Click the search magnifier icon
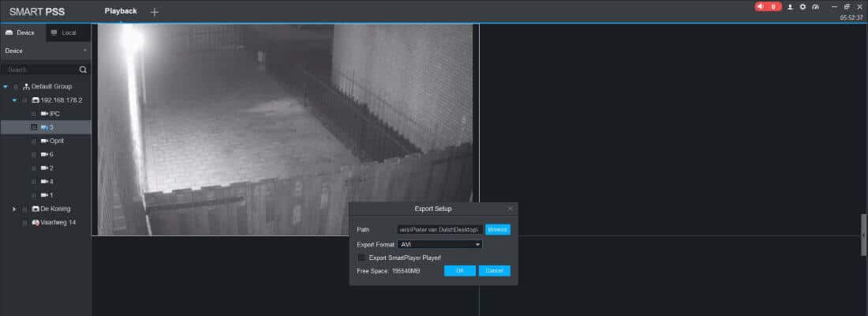 (x=83, y=70)
